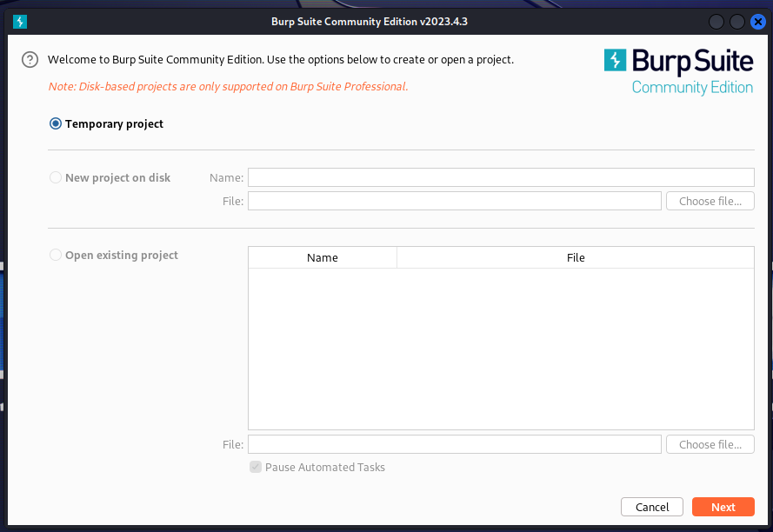Click the File field below the projects table
Image resolution: width=773 pixels, height=532 pixels.
click(x=455, y=444)
